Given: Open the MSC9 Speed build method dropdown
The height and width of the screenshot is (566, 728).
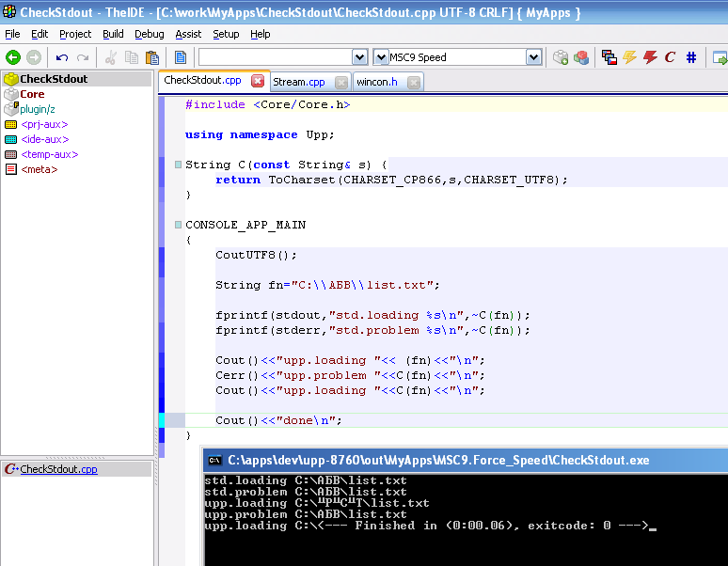Looking at the screenshot, I should 533,57.
